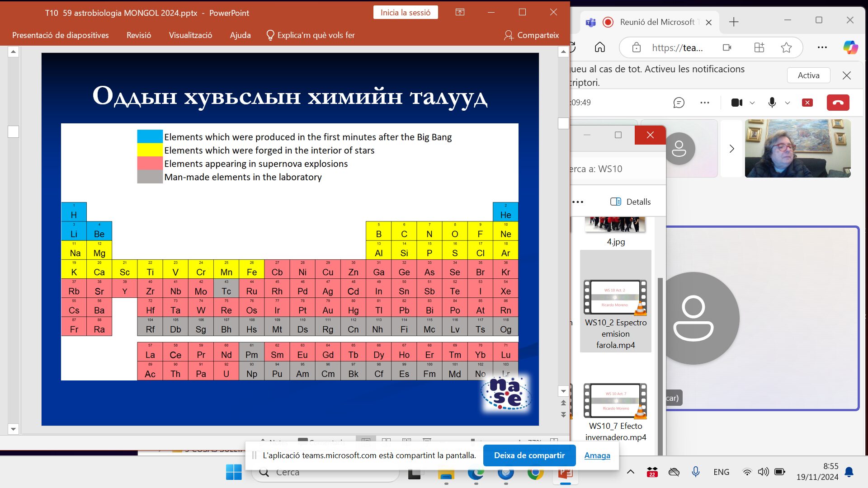Open a new tab in Edge
The height and width of the screenshot is (488, 868).
click(x=734, y=22)
